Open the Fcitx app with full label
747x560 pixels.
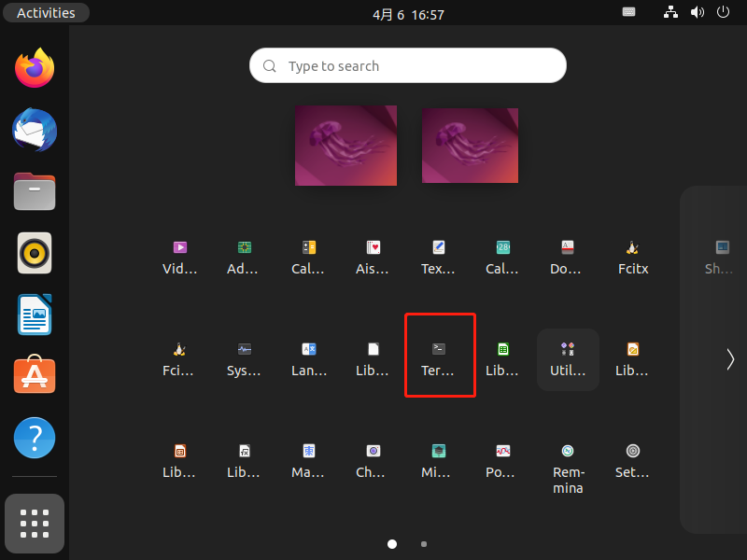pyautogui.click(x=632, y=247)
